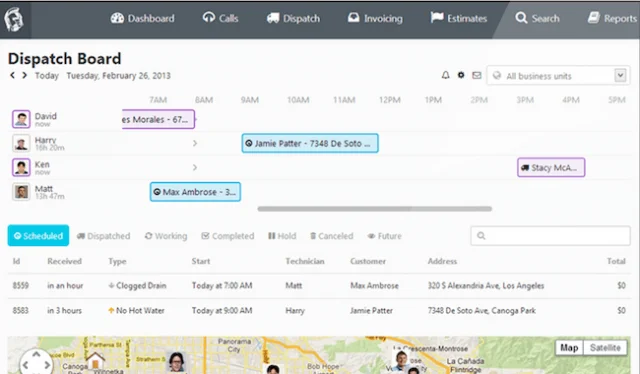Click the chevron arrow in Ken's row
This screenshot has height=374, width=640.
pyautogui.click(x=195, y=167)
